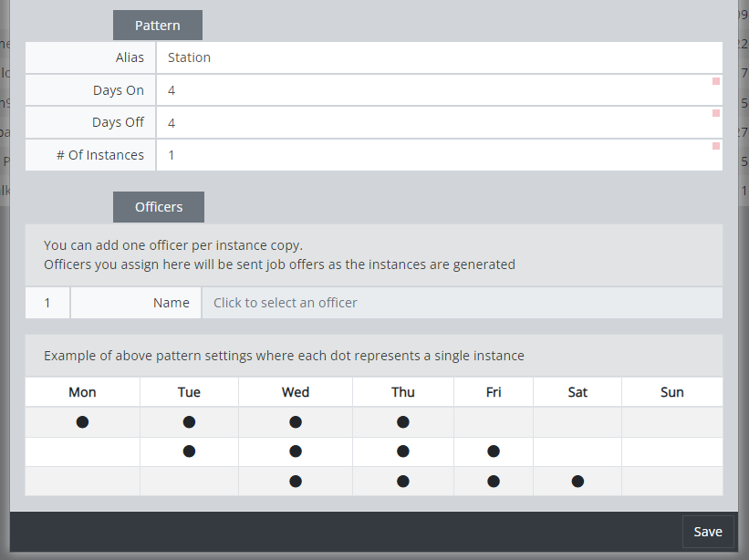749x560 pixels.
Task: Click the Sat dot in third pattern row
Action: [577, 482]
